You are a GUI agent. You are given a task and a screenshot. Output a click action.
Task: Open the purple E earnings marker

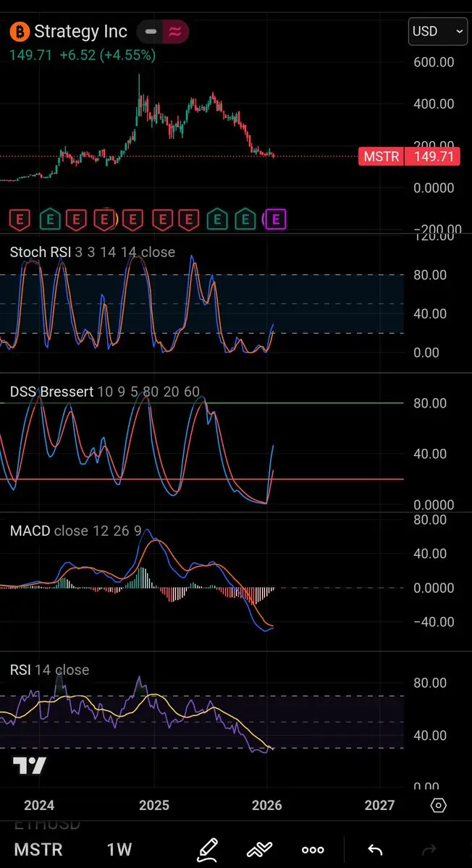pos(276,220)
